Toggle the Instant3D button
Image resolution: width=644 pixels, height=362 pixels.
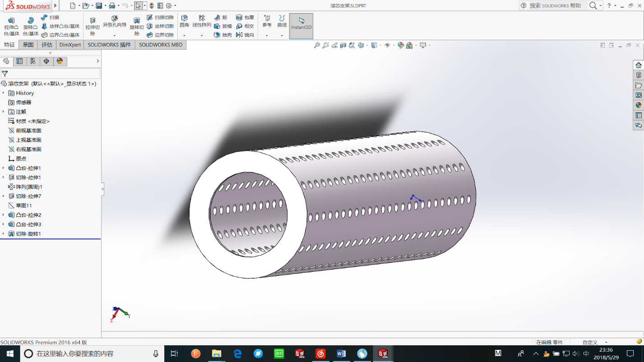point(301,26)
